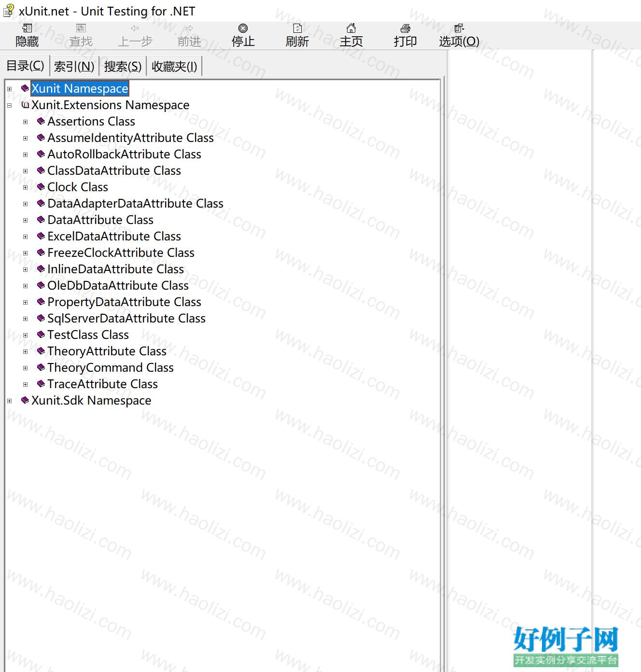Click the book icon beside Assertions Class
Viewport: 641px width, 672px height.
pyautogui.click(x=41, y=121)
